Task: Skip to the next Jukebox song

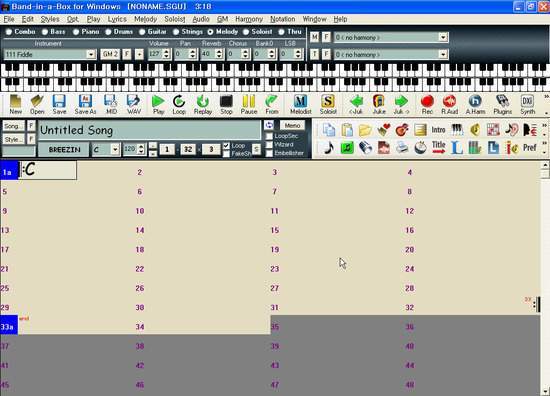Action: (x=401, y=104)
